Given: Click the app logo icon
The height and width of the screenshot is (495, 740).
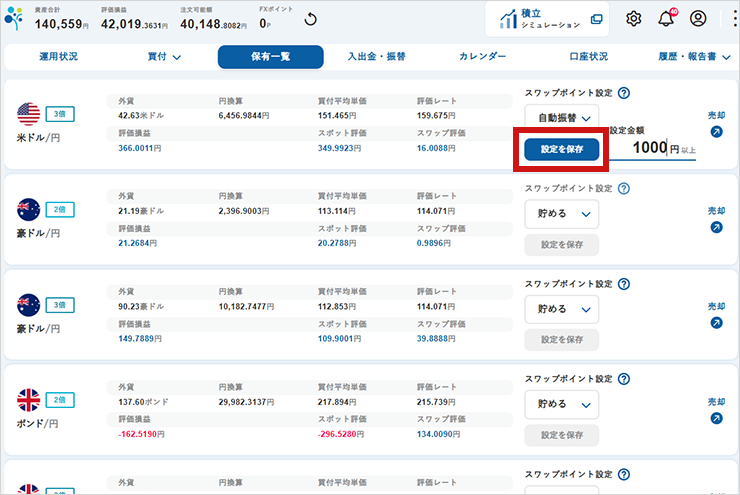Looking at the screenshot, I should [x=14, y=18].
